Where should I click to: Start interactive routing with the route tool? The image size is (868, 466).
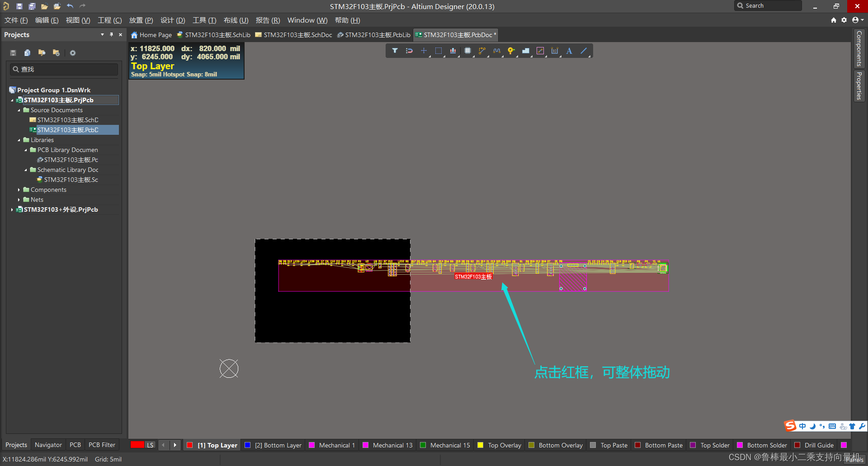pyautogui.click(x=482, y=51)
